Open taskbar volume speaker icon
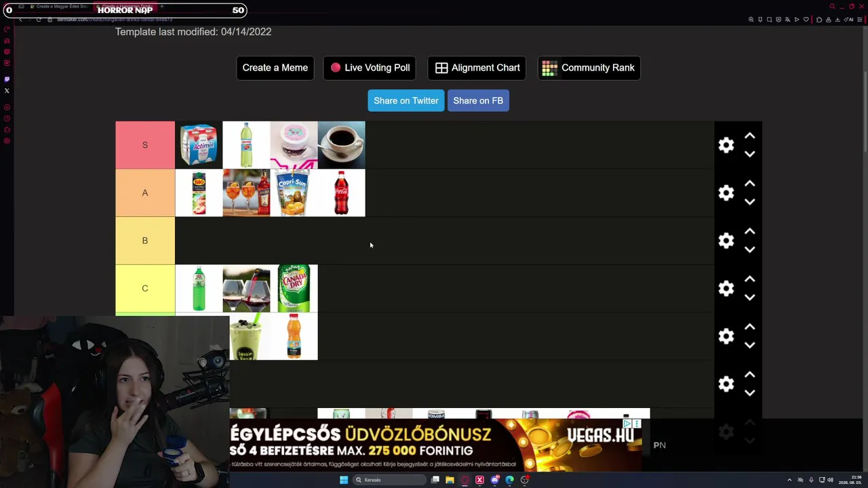Viewport: 868px width, 488px height. (830, 480)
